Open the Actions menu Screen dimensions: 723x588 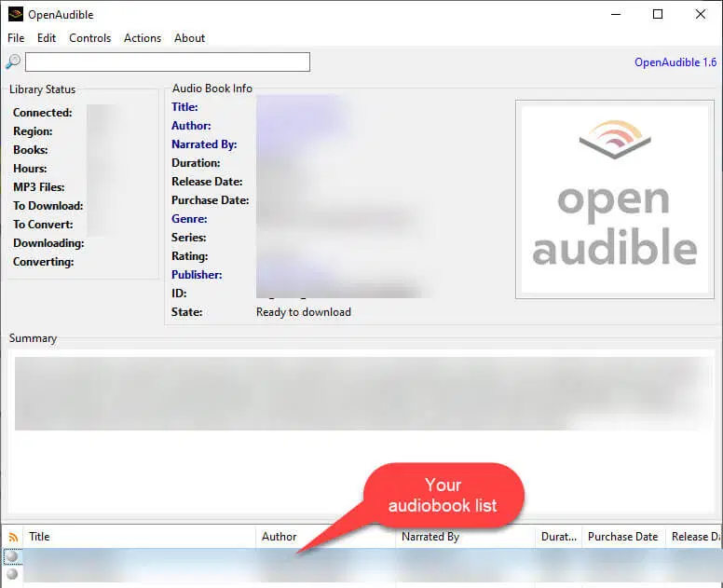pos(143,38)
